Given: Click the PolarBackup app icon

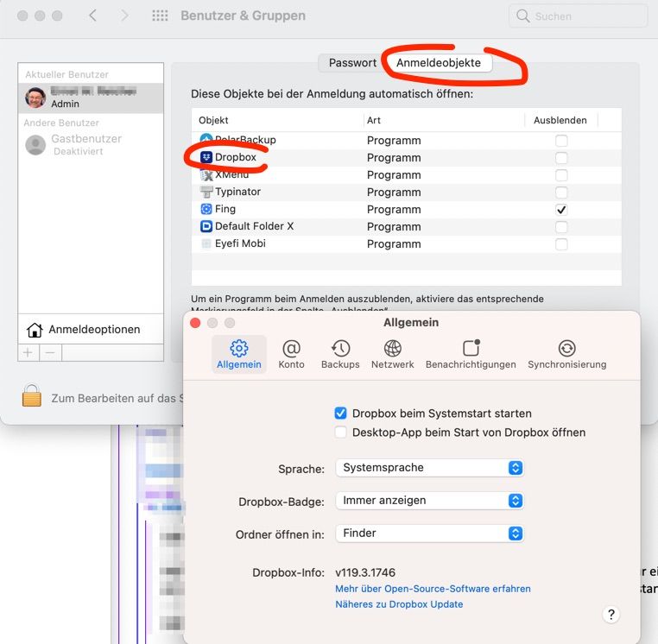Looking at the screenshot, I should [206, 139].
